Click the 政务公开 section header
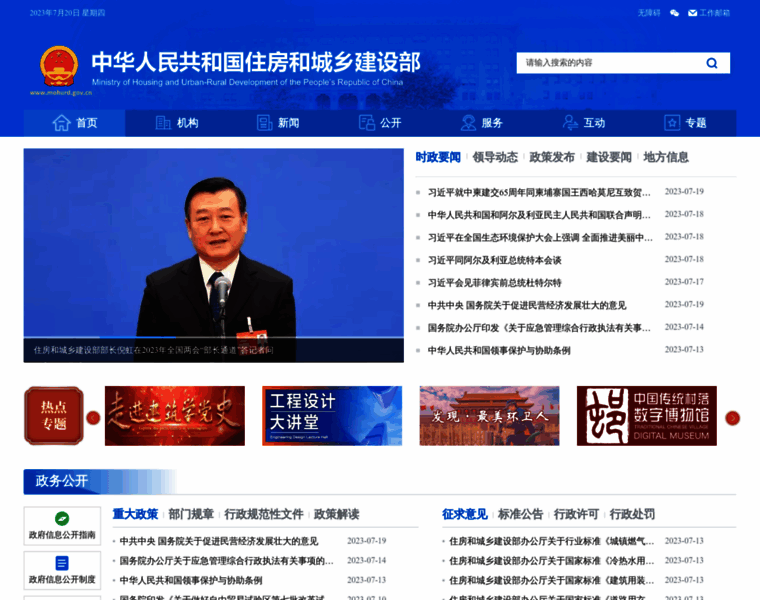 [x=62, y=481]
